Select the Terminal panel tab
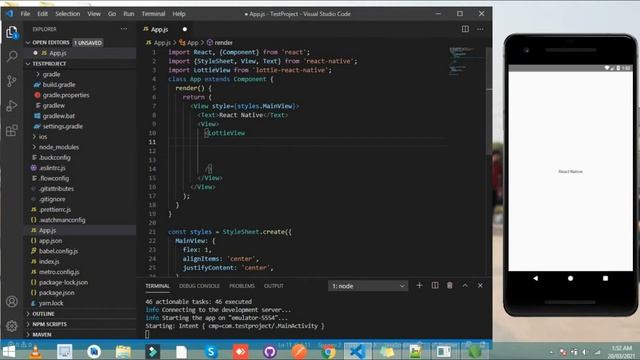The height and width of the screenshot is (360, 640). click(x=158, y=286)
